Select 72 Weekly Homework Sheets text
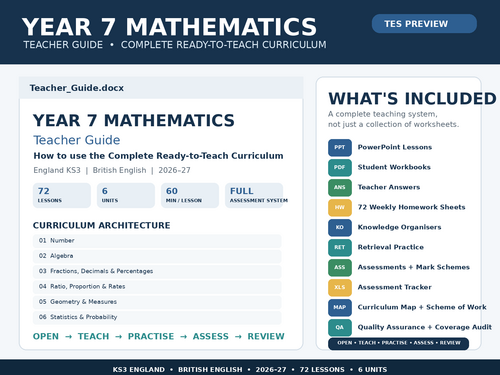This screenshot has width=500, height=375. pos(411,207)
